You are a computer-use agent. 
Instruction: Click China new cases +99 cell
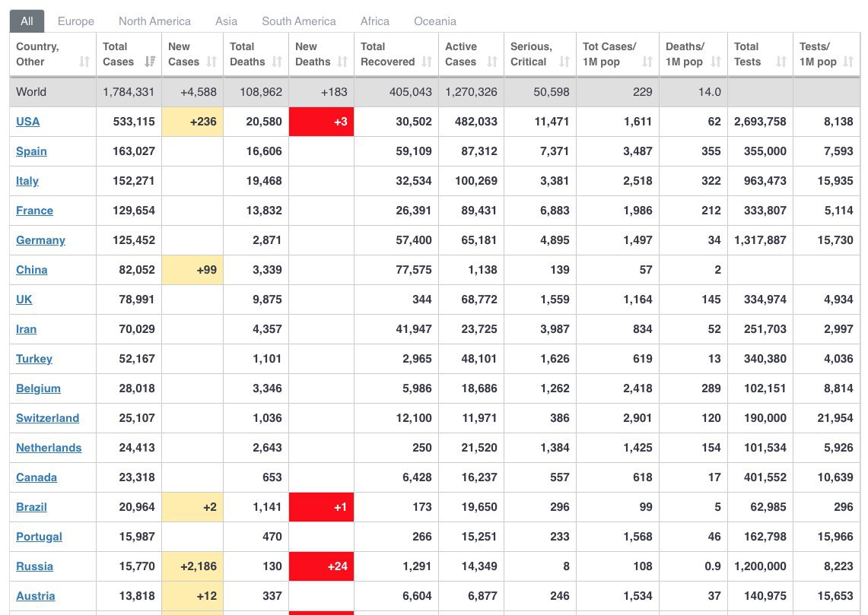click(x=192, y=270)
